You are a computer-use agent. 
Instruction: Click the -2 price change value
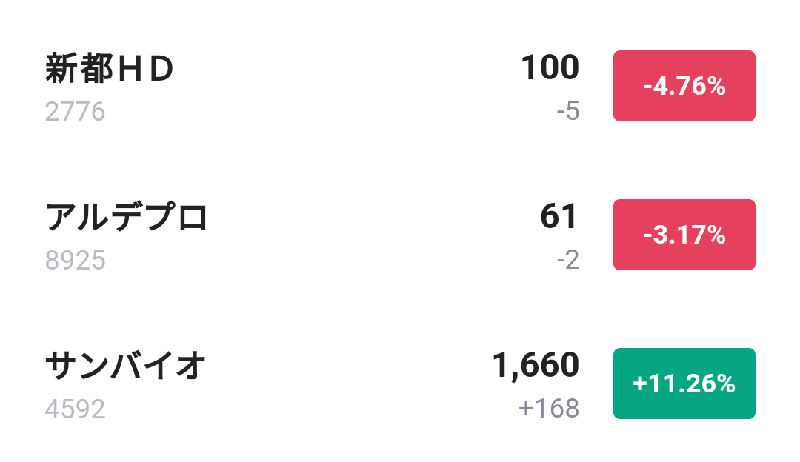pyautogui.click(x=568, y=260)
